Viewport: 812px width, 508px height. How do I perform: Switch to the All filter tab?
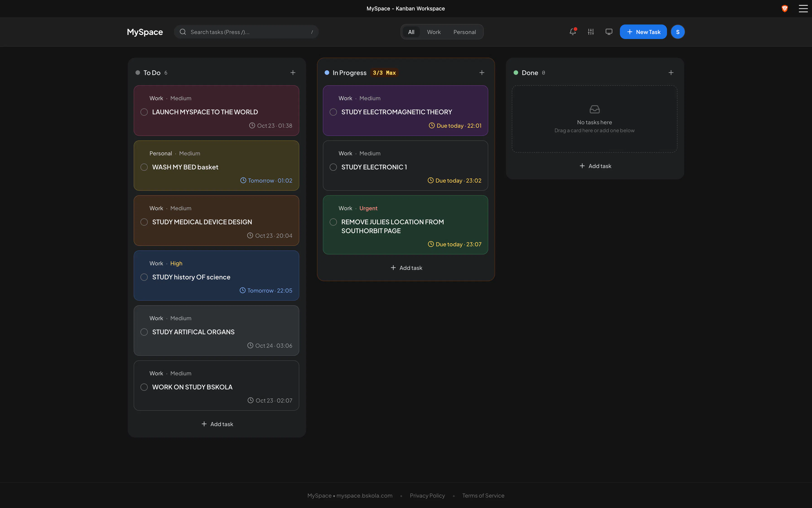point(411,32)
